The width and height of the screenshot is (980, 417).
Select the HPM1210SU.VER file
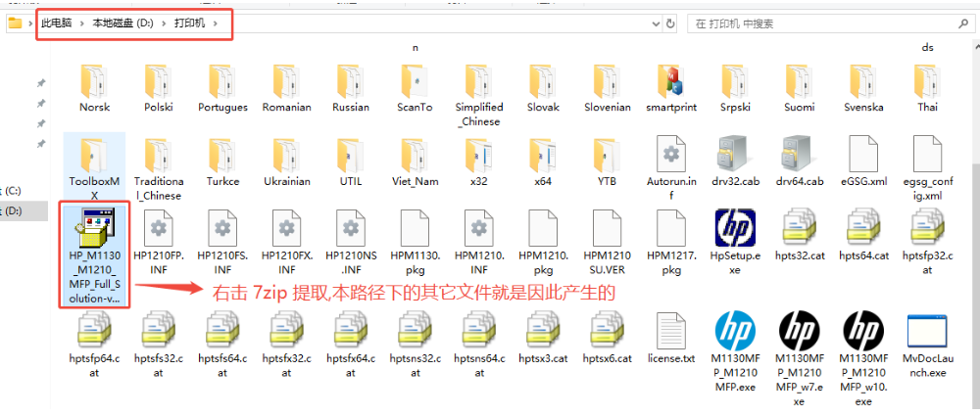click(x=607, y=243)
